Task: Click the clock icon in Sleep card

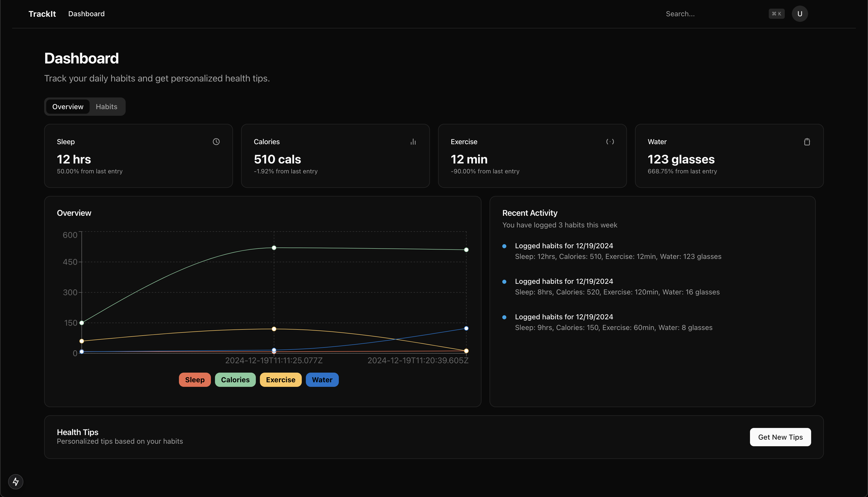Action: point(216,142)
